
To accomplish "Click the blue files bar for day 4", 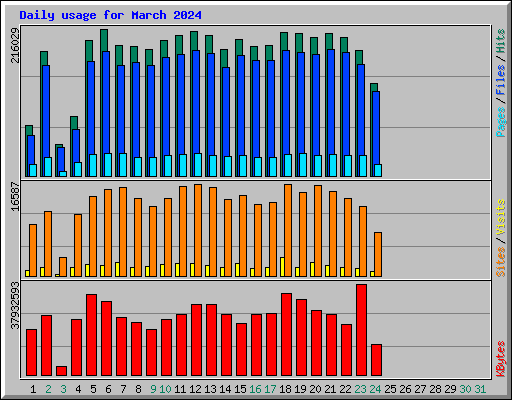I will pyautogui.click(x=76, y=146).
